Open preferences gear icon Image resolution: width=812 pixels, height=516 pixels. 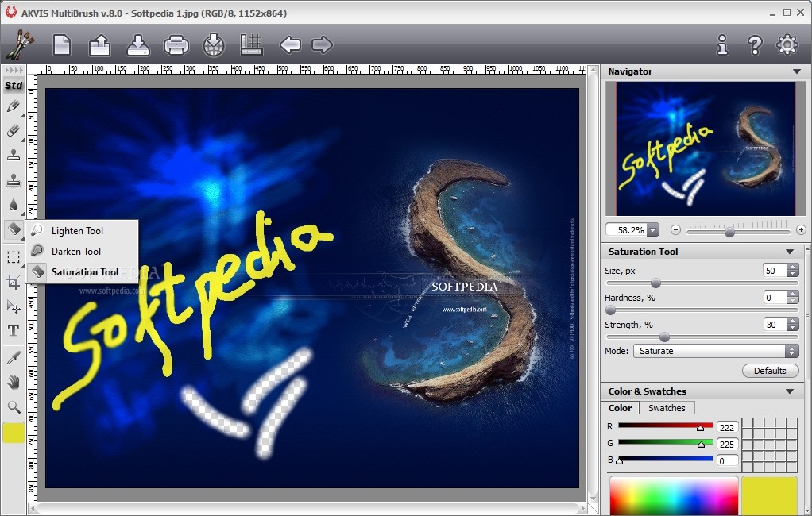787,44
